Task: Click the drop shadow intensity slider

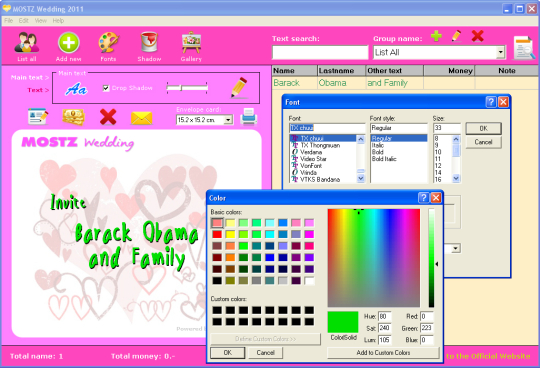Action: (x=187, y=88)
